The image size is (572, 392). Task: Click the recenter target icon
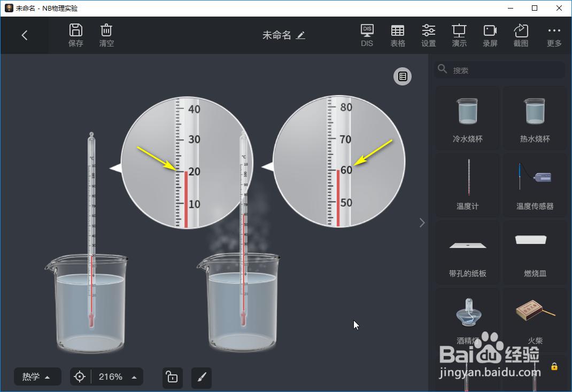tap(80, 377)
